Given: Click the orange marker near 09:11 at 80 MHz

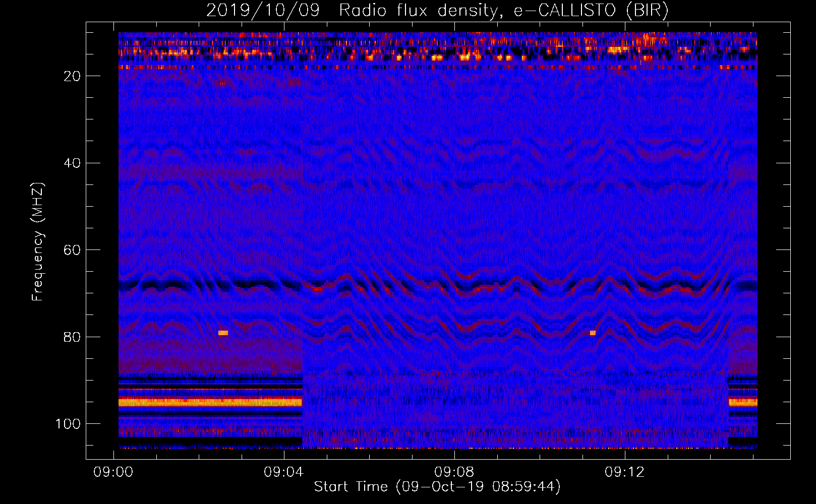Looking at the screenshot, I should (593, 333).
